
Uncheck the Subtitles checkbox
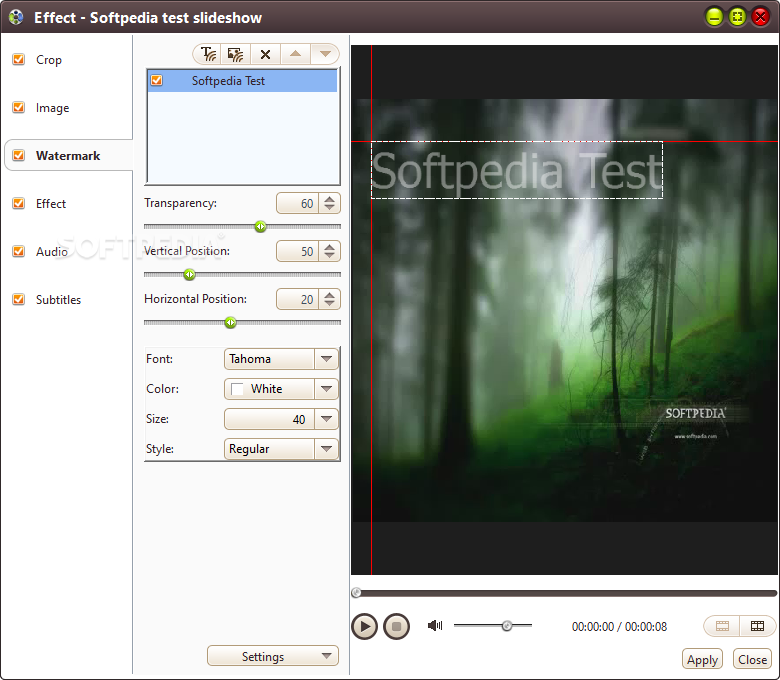click(x=18, y=299)
